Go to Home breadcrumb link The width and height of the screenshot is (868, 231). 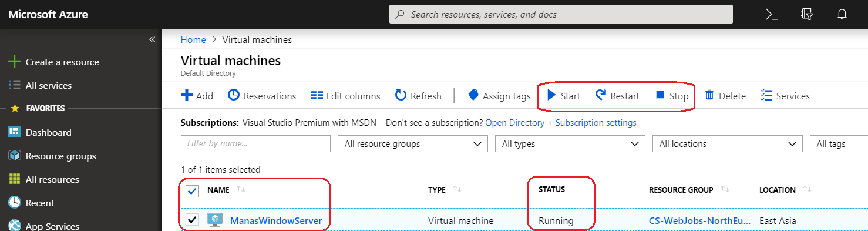coord(193,39)
